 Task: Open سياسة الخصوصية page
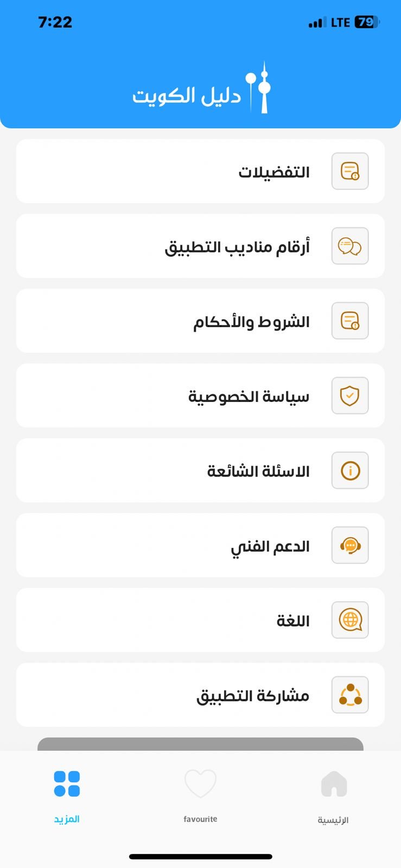click(x=249, y=397)
